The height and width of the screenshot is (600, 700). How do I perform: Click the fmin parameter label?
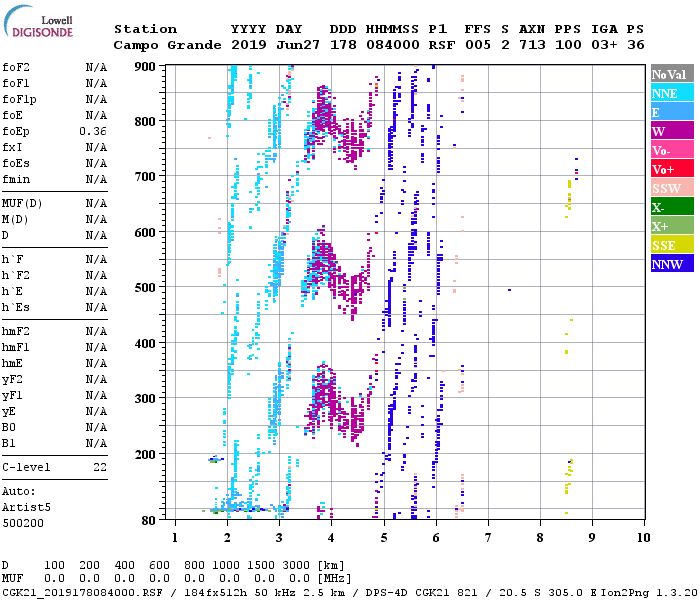pyautogui.click(x=16, y=179)
